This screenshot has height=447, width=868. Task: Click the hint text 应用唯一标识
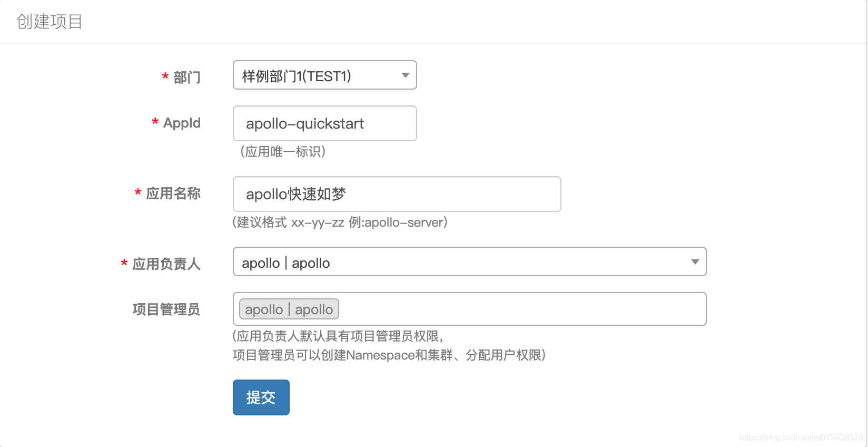(x=282, y=152)
